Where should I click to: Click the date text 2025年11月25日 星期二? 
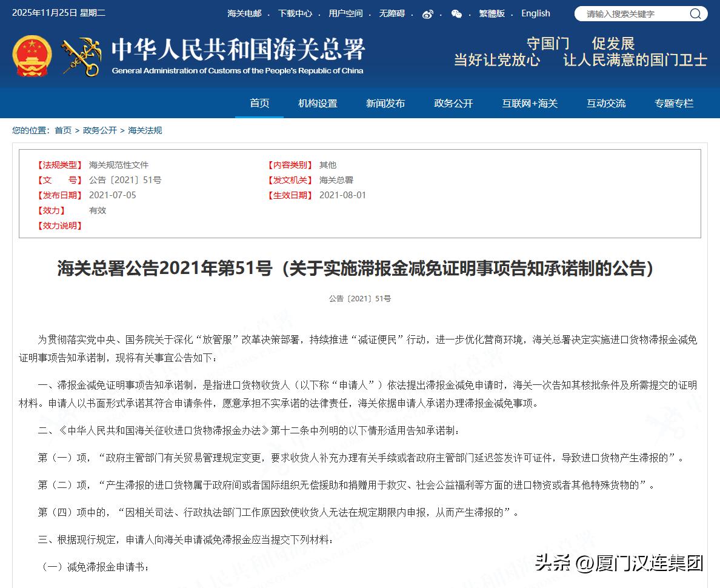coord(59,13)
